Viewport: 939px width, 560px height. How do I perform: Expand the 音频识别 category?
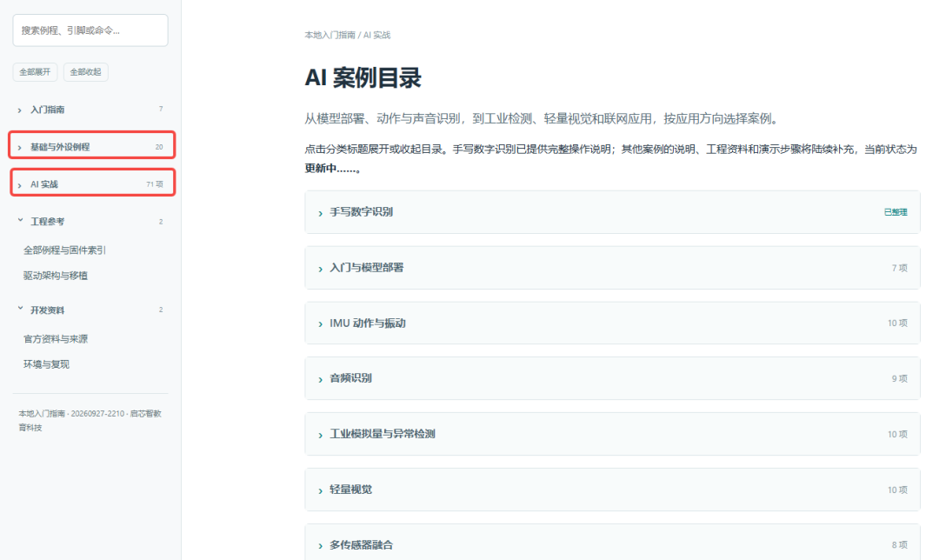point(613,378)
